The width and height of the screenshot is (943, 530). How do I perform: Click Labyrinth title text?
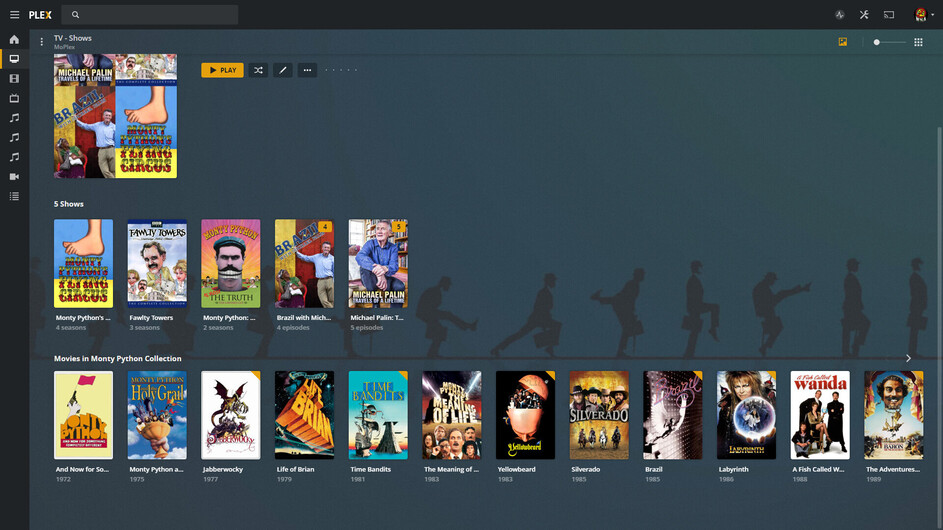click(734, 469)
